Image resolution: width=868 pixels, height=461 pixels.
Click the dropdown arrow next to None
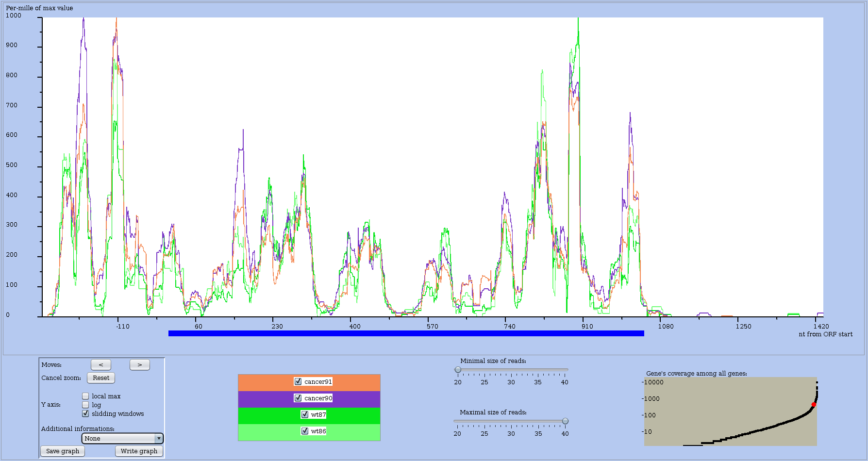[158, 439]
